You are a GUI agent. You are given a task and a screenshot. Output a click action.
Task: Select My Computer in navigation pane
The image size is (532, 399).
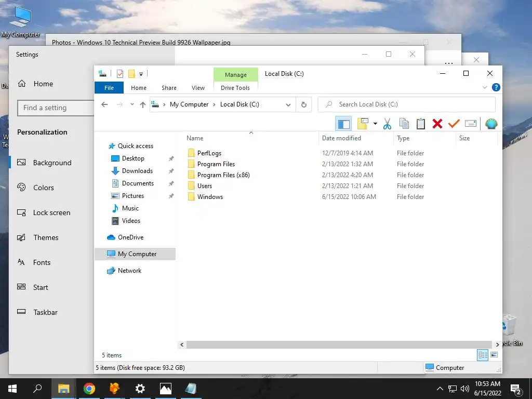(135, 254)
